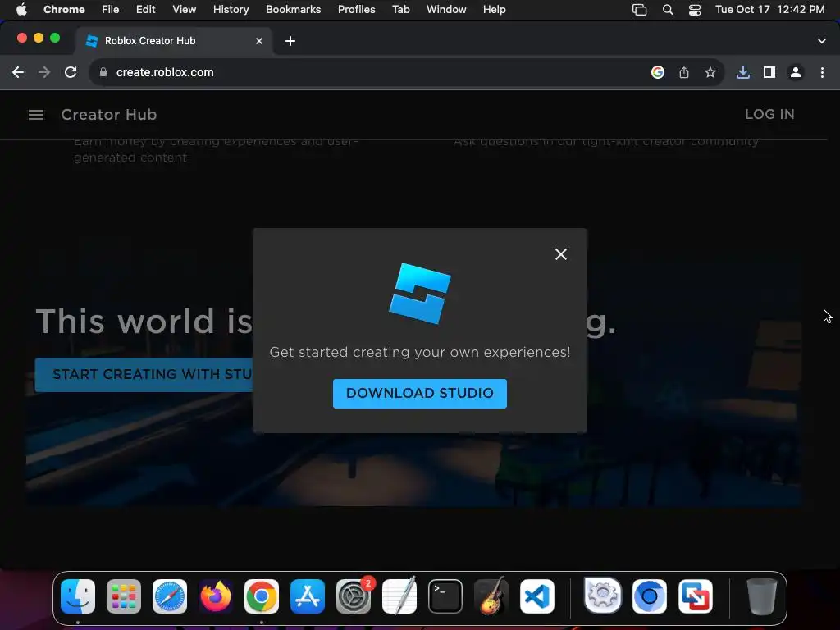The width and height of the screenshot is (840, 630).
Task: Open Launchpad from the Dock
Action: pyautogui.click(x=124, y=596)
